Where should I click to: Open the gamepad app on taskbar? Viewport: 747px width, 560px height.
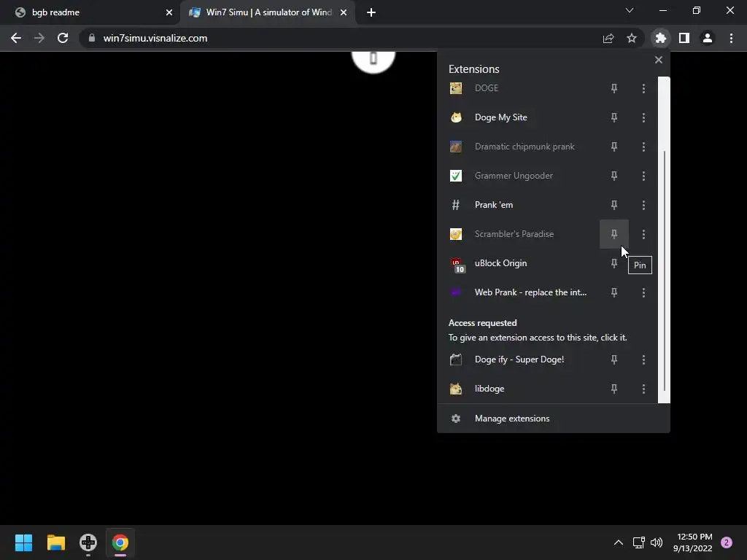[x=88, y=542]
